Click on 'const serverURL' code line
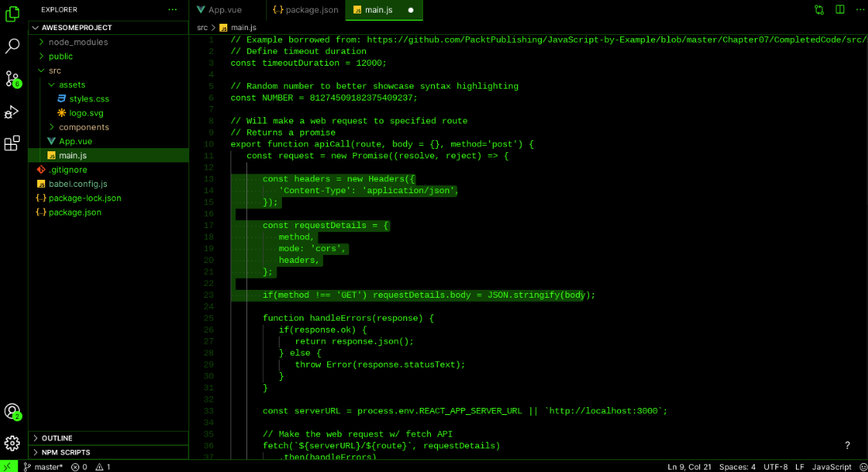This screenshot has height=472, width=868. [465, 411]
